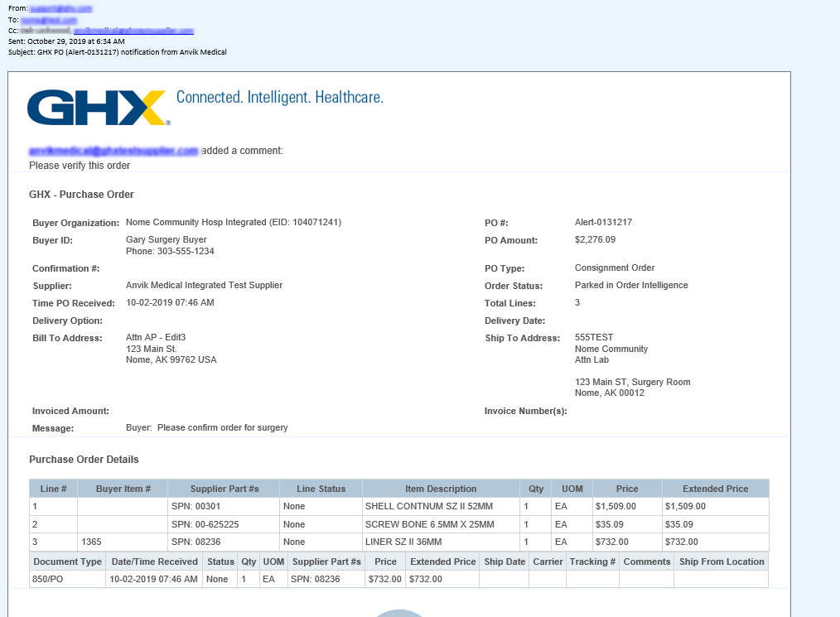This screenshot has width=840, height=617.
Task: Click the Carrier column header
Action: click(548, 562)
